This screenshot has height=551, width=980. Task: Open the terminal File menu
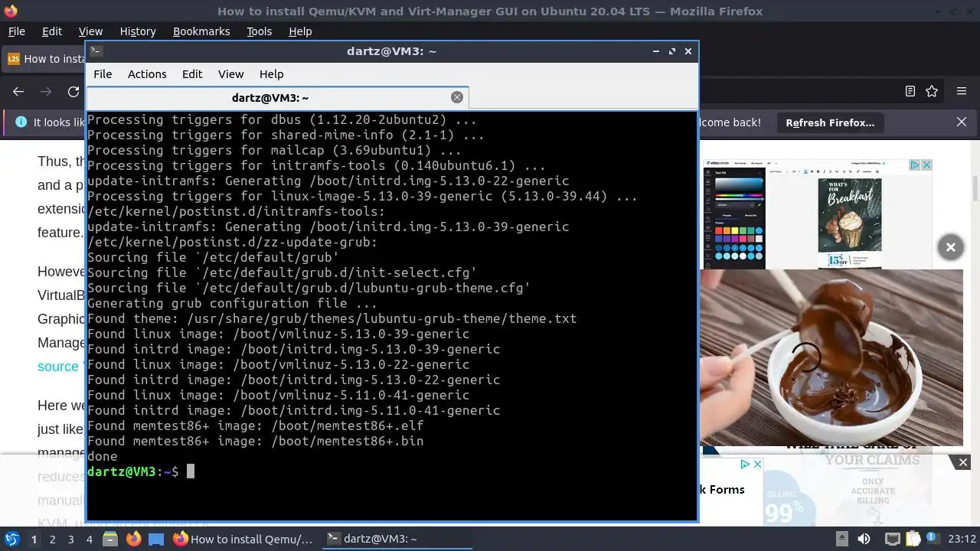103,74
